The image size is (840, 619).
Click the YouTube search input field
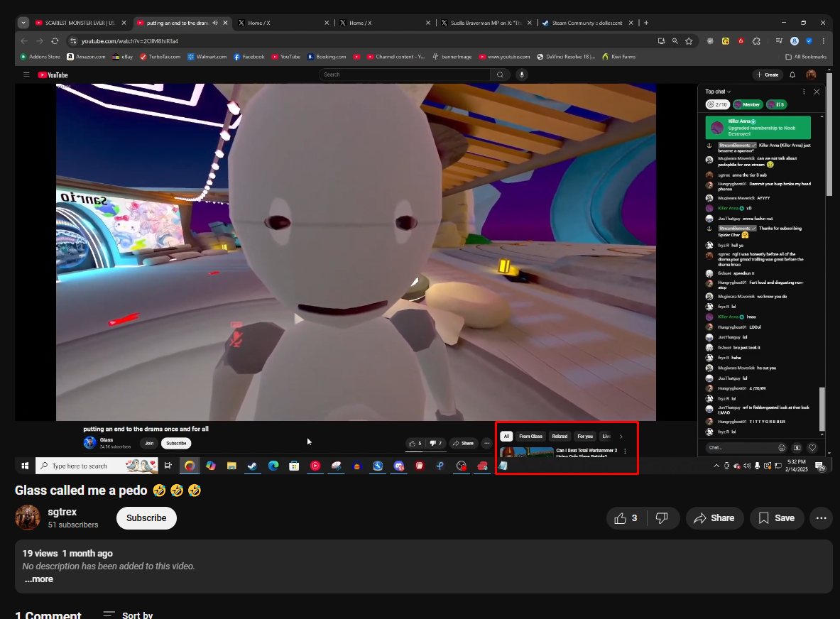coord(405,75)
